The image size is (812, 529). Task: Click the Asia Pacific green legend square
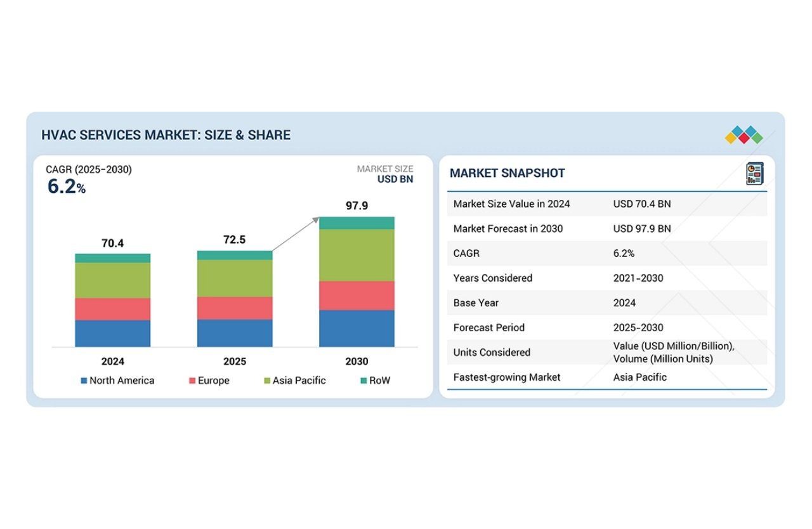click(x=266, y=381)
